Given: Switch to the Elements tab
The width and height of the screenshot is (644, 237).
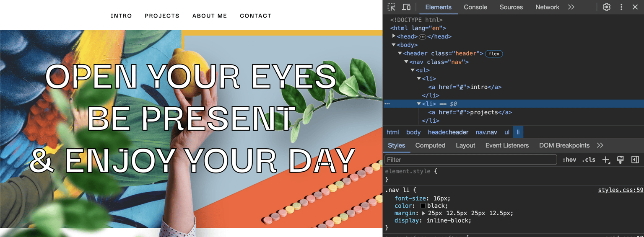Looking at the screenshot, I should [438, 7].
